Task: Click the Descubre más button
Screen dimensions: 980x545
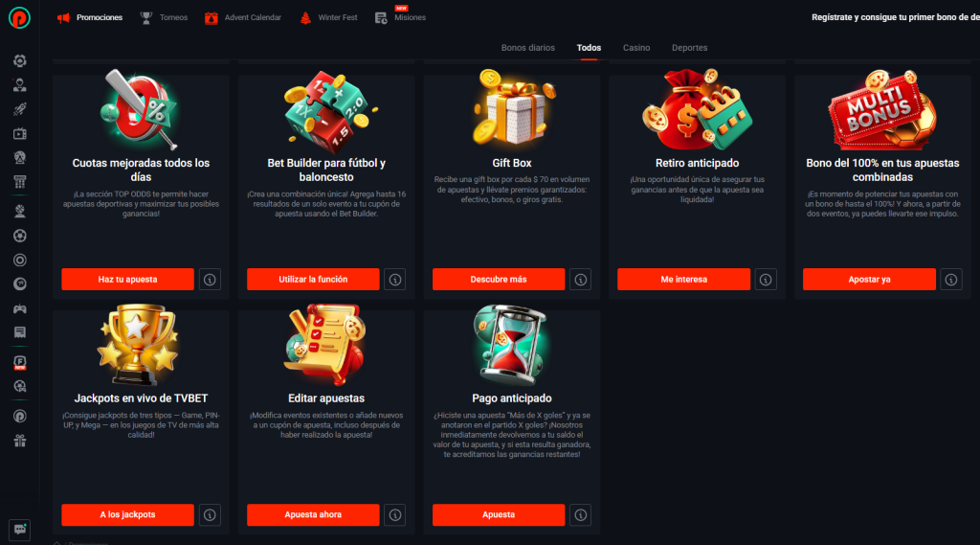Action: [499, 280]
